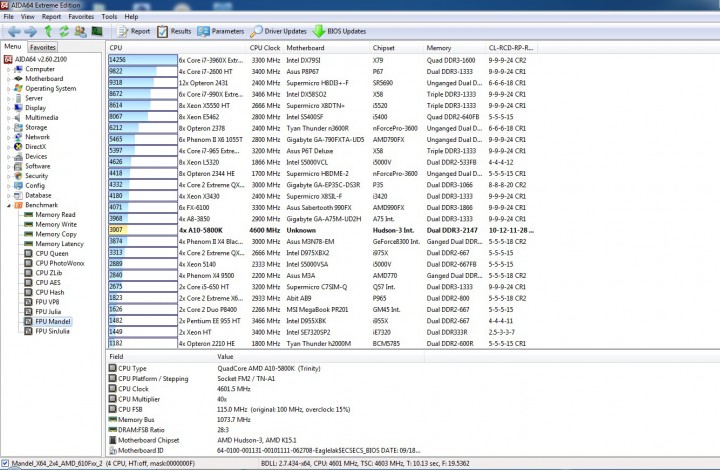Image resolution: width=720 pixels, height=470 pixels.
Task: Click the green Up arrow icon in the toolbar
Action: (x=48, y=31)
